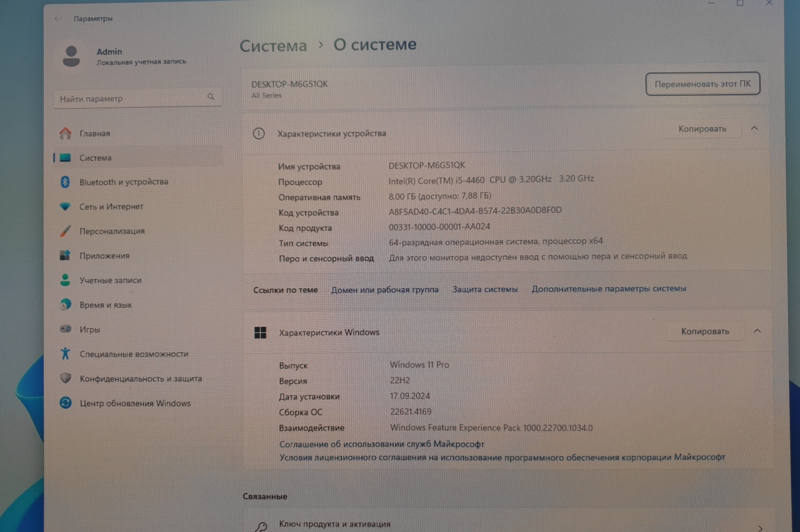This screenshot has height=532, width=800.
Task: Click RAM value 8,00 ГБ
Action: (439, 196)
